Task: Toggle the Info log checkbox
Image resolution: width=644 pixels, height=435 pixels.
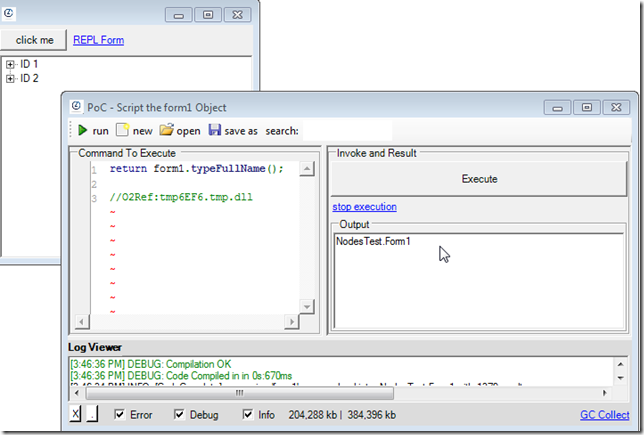Action: pos(248,414)
